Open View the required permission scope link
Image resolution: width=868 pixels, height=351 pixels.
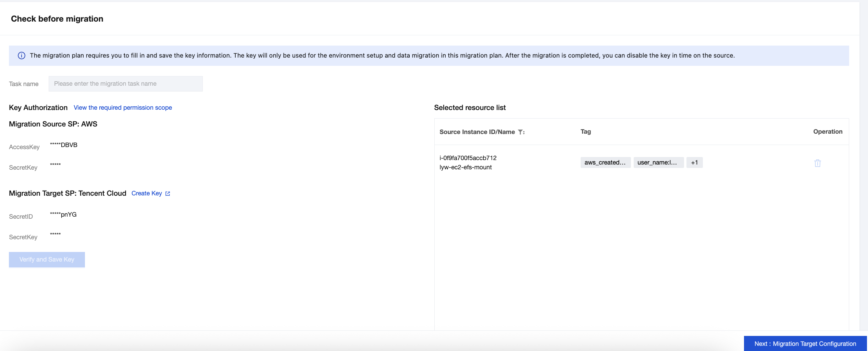tap(123, 108)
